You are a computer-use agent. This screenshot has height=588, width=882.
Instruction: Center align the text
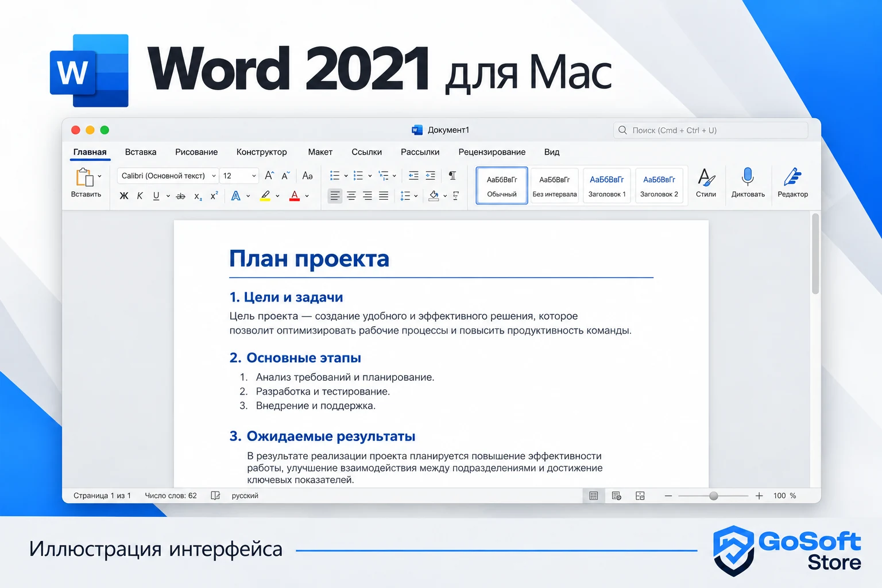[351, 196]
